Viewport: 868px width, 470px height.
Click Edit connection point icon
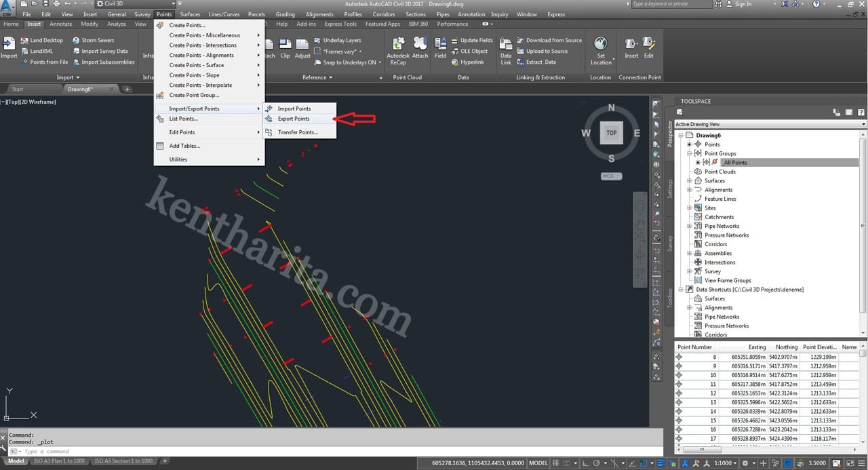[x=648, y=45]
